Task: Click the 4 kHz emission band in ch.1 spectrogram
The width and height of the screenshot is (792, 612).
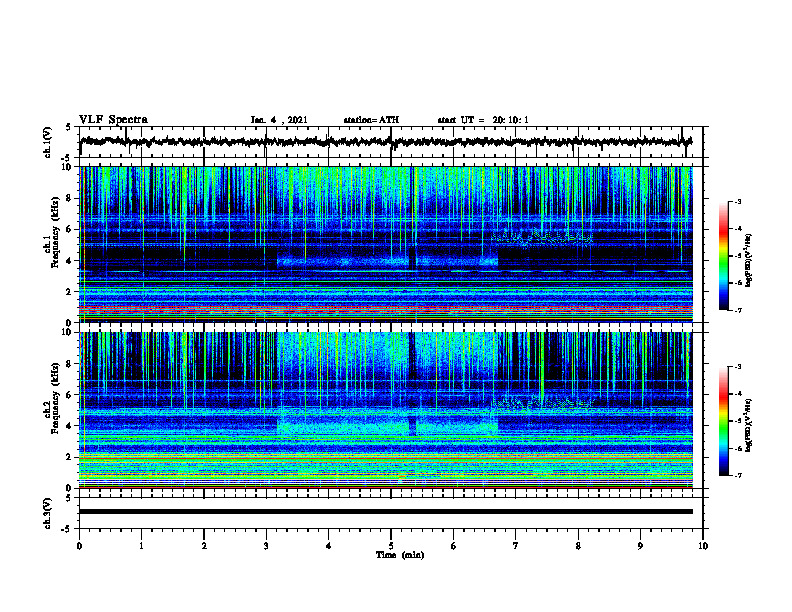Action: point(387,262)
